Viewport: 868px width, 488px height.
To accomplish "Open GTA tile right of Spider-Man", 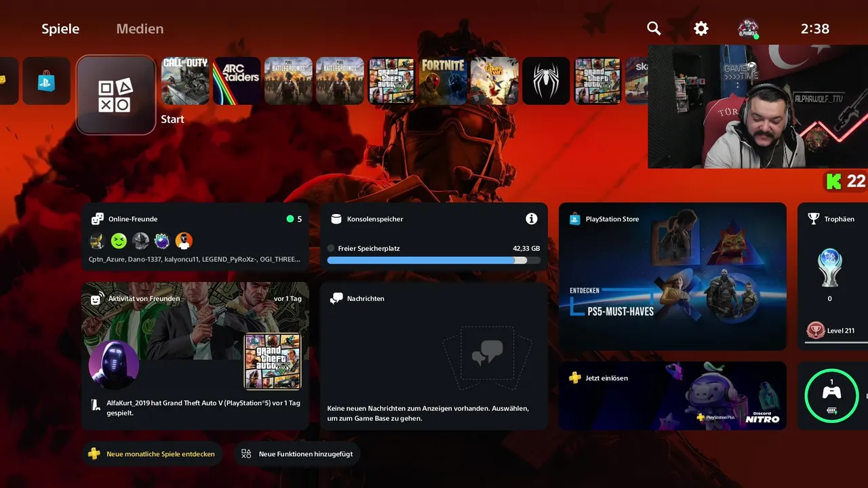I will pyautogui.click(x=597, y=81).
